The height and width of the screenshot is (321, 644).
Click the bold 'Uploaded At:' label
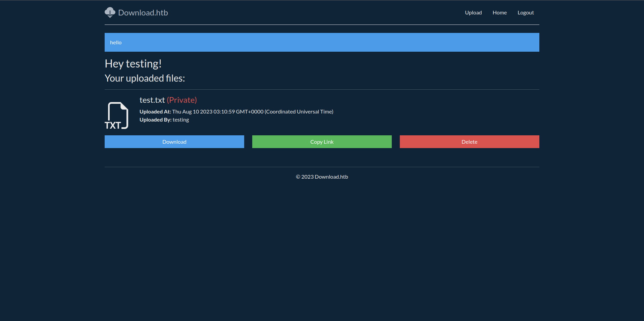155,112
